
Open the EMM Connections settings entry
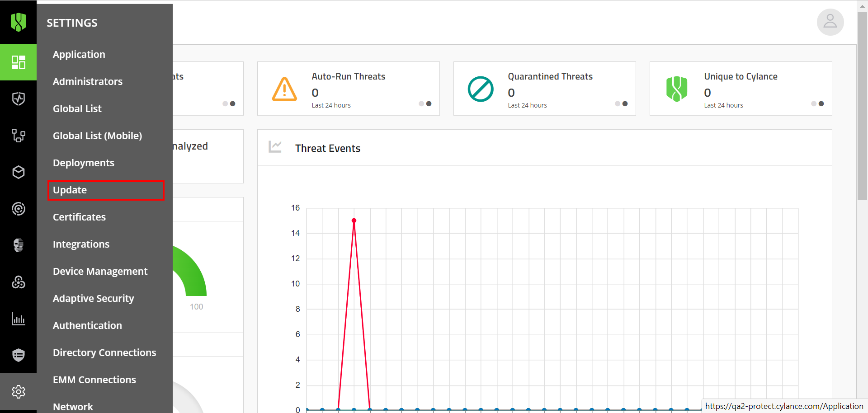point(94,380)
